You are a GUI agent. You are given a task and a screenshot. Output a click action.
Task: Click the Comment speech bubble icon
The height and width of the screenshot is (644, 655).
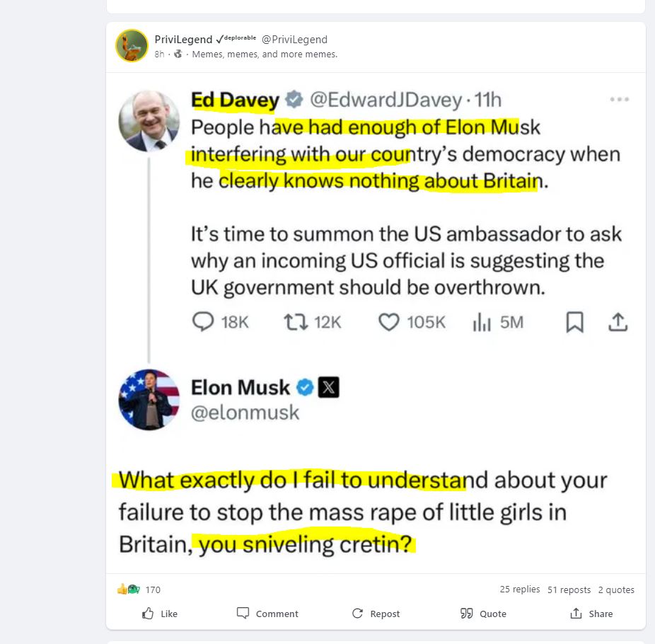(x=243, y=613)
